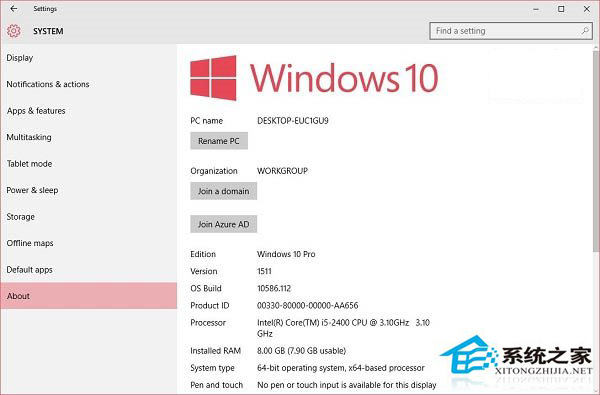Click Join a domain button

click(x=223, y=191)
